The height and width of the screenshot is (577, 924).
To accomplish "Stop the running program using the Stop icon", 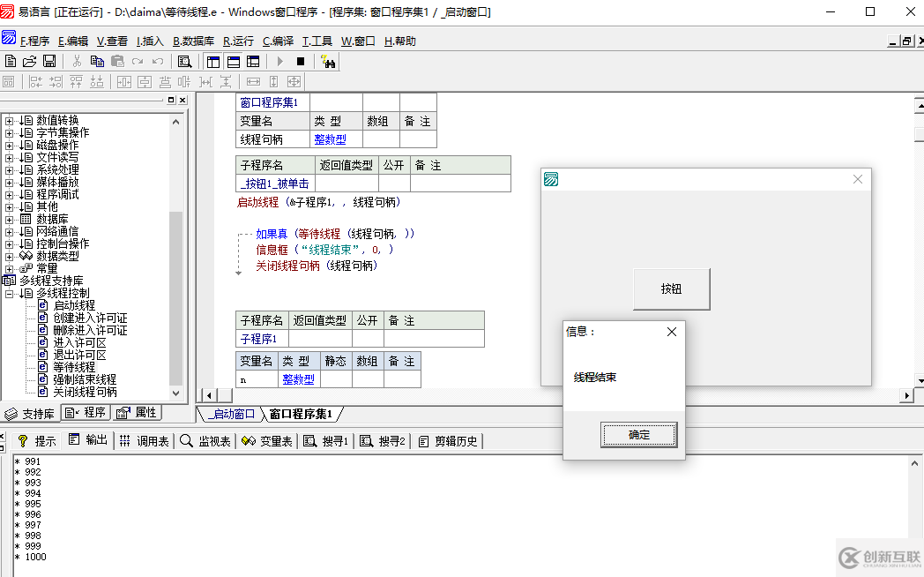I will click(x=301, y=61).
